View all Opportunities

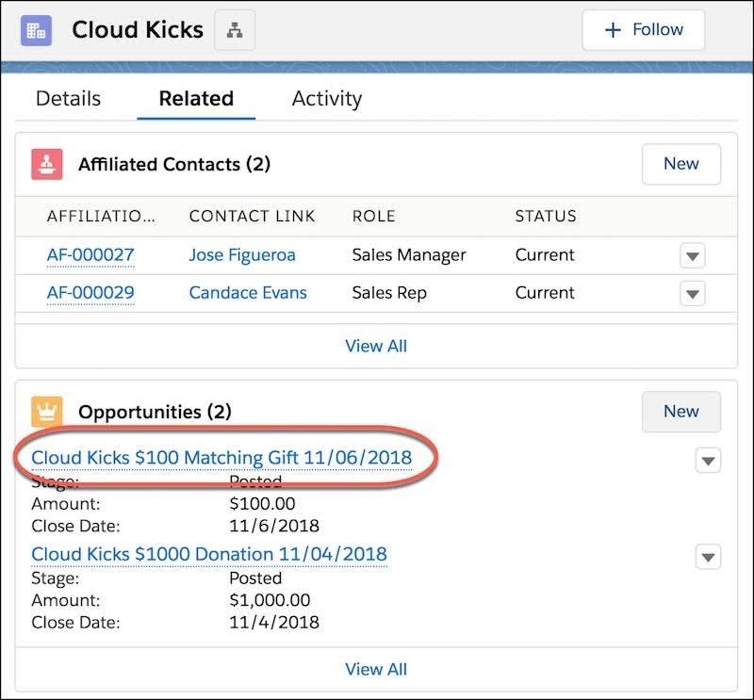[376, 668]
